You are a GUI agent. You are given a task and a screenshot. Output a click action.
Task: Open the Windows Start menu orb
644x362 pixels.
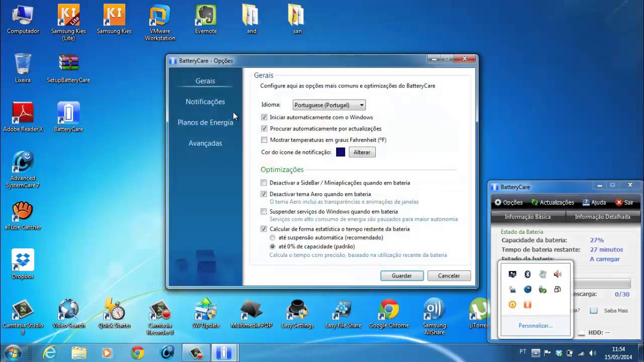pyautogui.click(x=12, y=352)
